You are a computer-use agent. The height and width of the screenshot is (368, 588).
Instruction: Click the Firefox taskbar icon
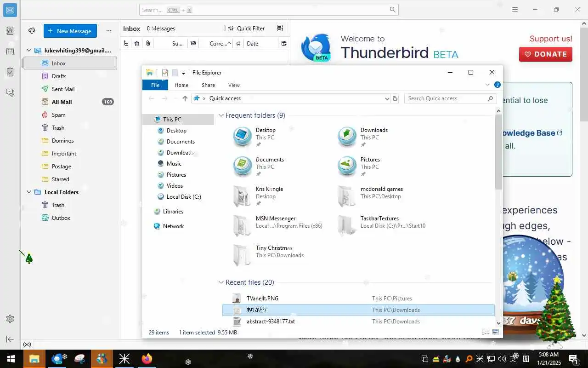tap(147, 359)
